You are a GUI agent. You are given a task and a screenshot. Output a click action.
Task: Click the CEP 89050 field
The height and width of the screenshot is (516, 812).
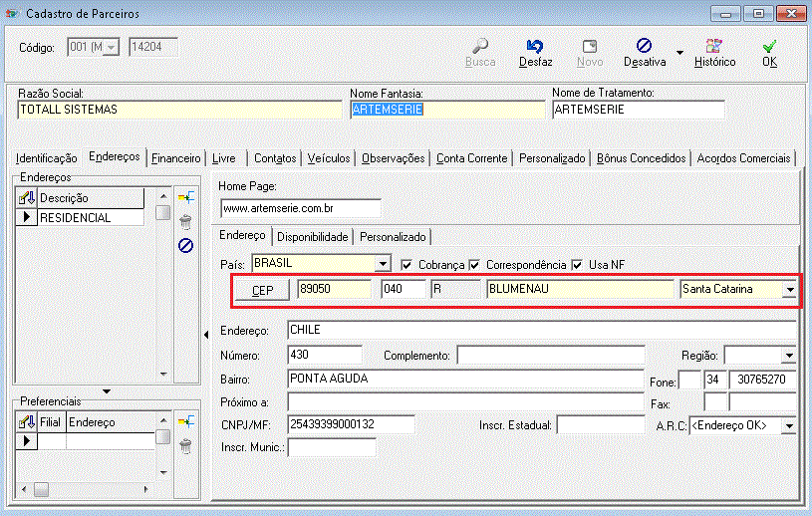pos(334,289)
